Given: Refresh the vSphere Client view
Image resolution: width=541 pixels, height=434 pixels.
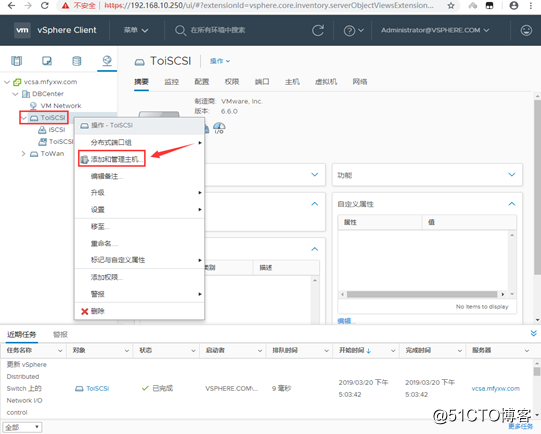Looking at the screenshot, I should click(318, 30).
